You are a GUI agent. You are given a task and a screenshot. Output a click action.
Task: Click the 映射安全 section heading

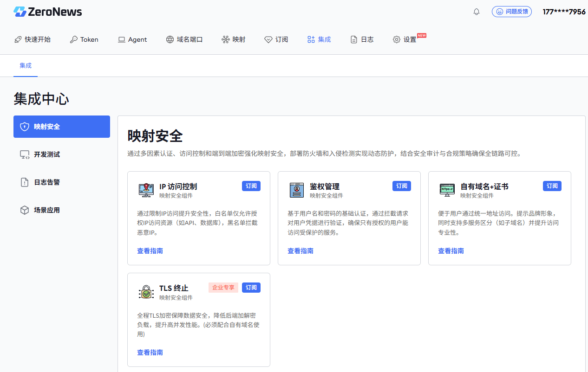point(155,136)
